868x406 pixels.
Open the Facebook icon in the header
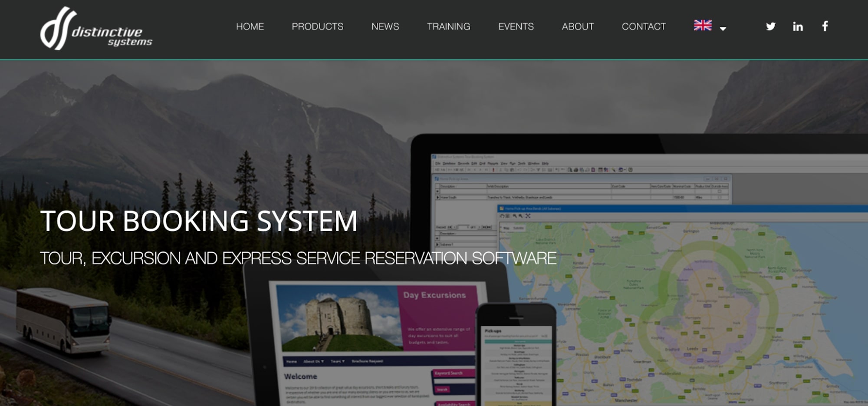[825, 26]
